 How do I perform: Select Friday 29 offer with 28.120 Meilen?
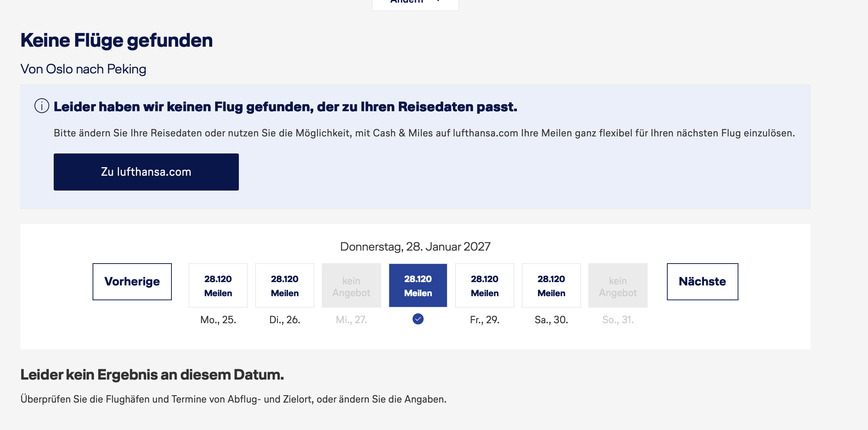point(485,285)
